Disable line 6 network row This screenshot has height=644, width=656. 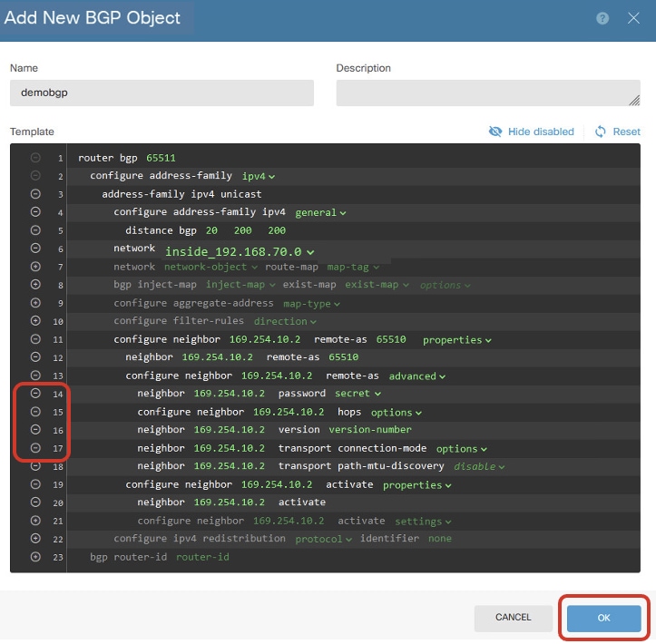(35, 249)
